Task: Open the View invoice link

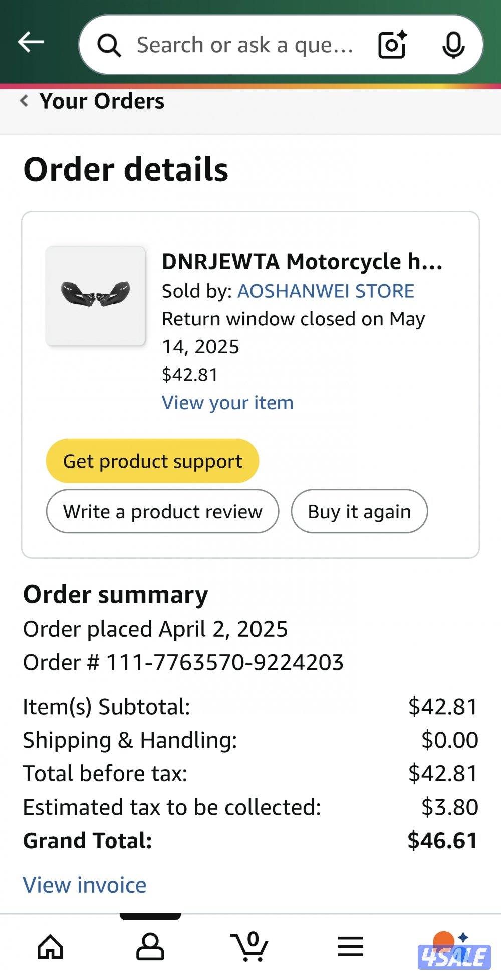Action: click(85, 885)
